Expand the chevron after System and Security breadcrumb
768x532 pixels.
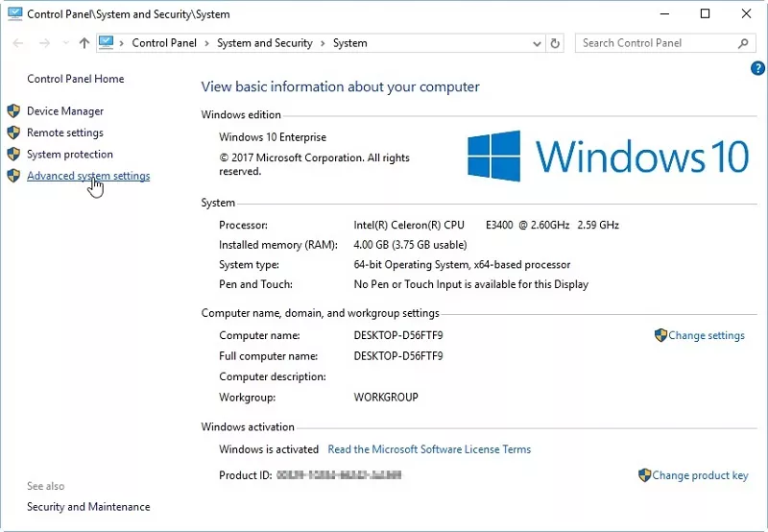pos(323,43)
